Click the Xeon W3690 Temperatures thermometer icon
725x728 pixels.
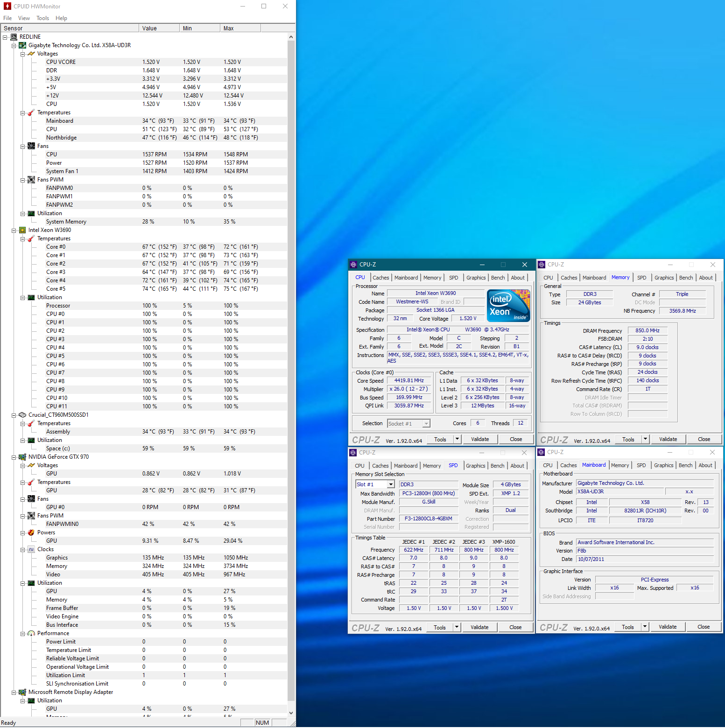pyautogui.click(x=31, y=238)
